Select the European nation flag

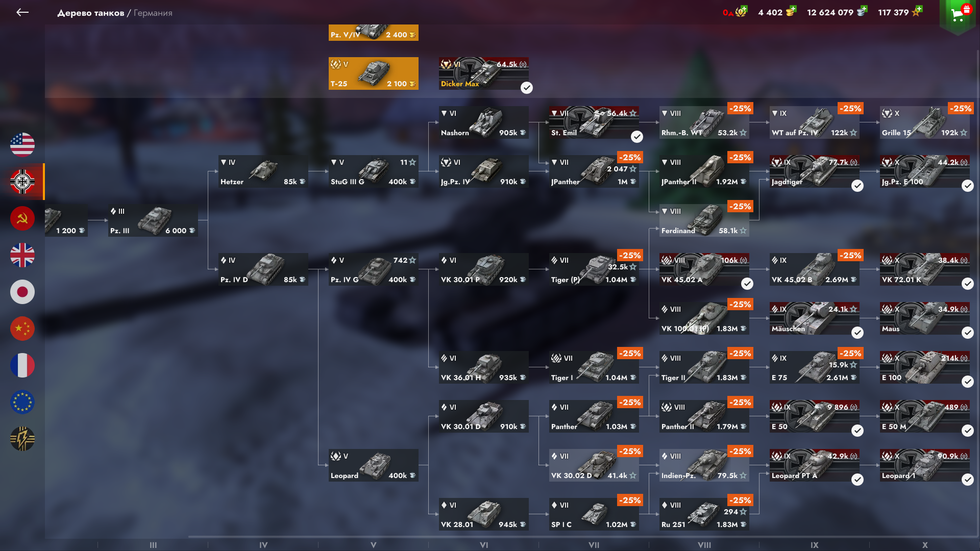22,402
